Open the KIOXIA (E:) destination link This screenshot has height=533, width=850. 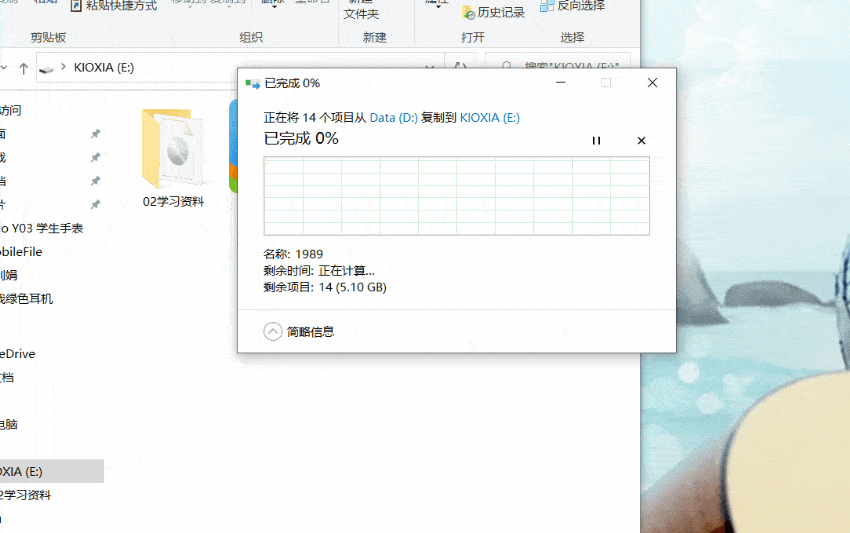point(490,118)
